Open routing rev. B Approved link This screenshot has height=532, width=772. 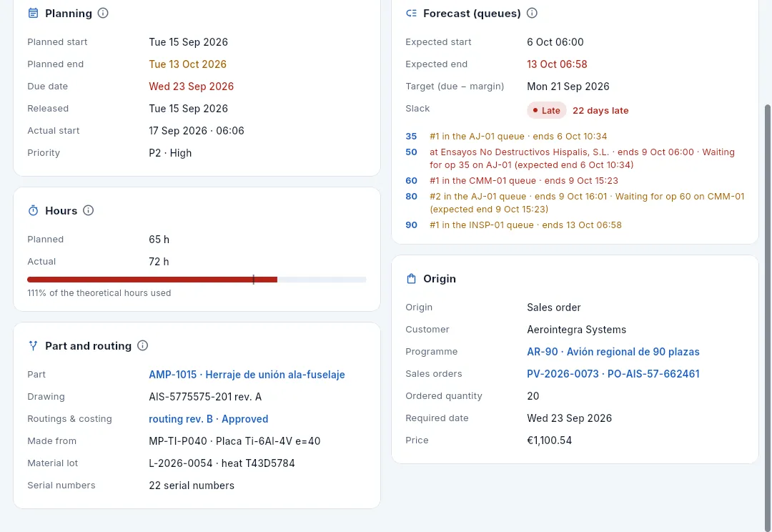click(208, 419)
